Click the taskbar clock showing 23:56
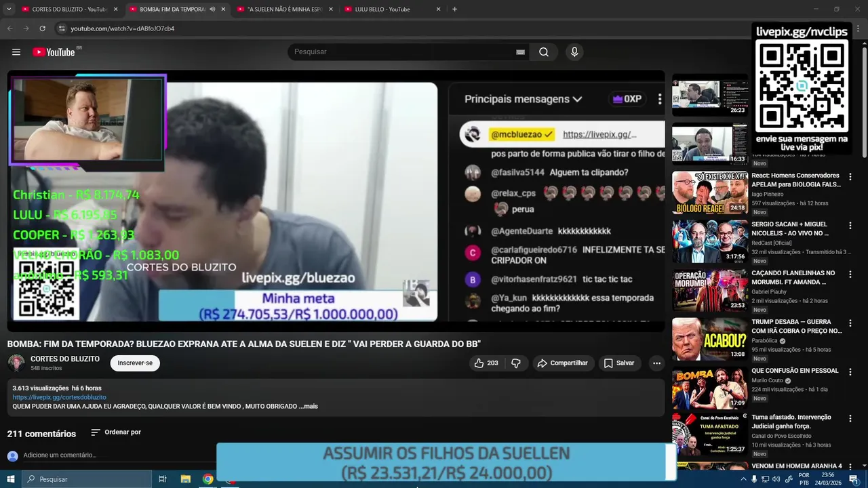Screen dimensions: 868x488 point(827,479)
